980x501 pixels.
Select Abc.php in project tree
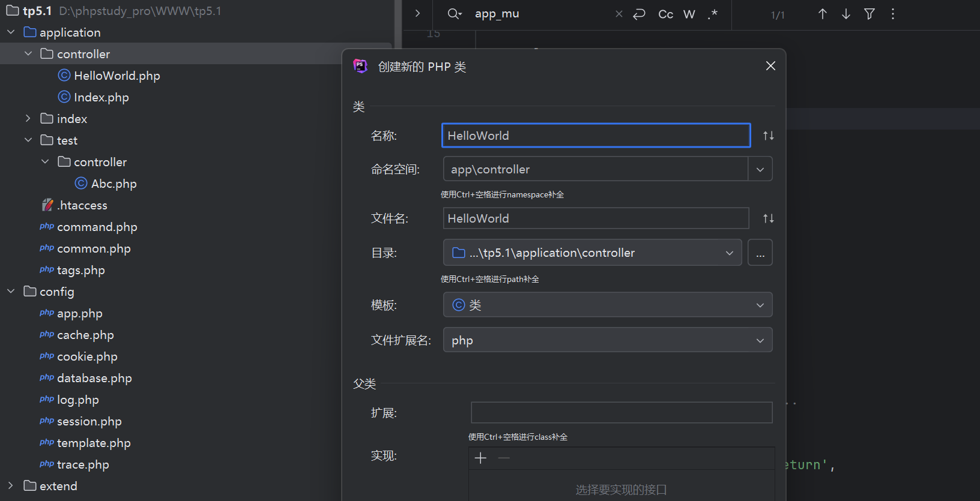click(114, 184)
